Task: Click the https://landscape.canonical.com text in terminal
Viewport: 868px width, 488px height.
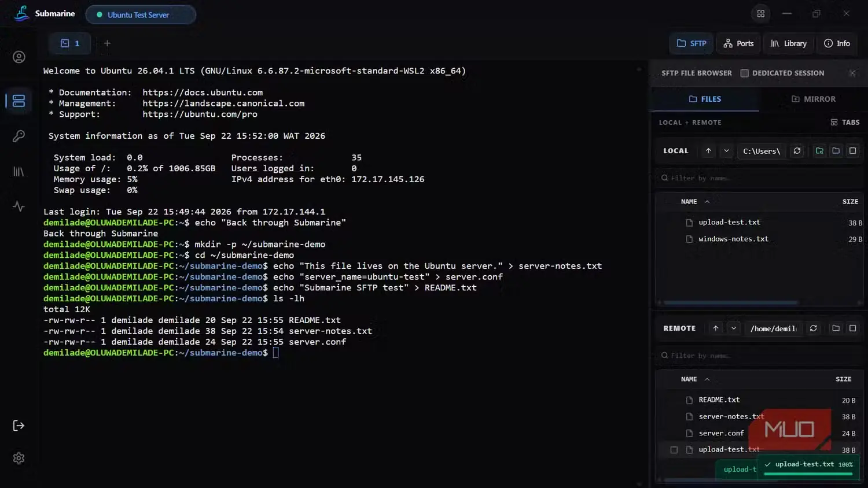Action: [223, 103]
